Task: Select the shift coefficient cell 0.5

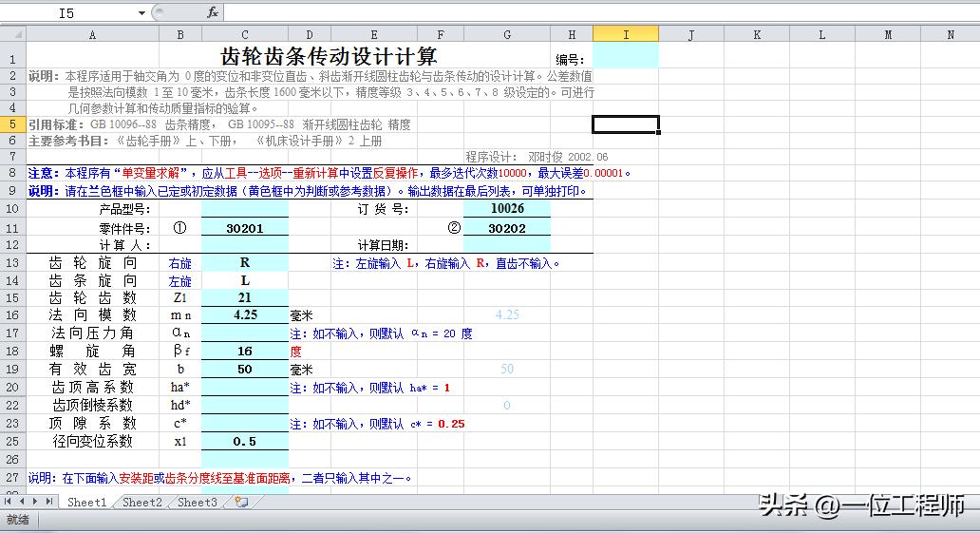Action: click(x=244, y=441)
